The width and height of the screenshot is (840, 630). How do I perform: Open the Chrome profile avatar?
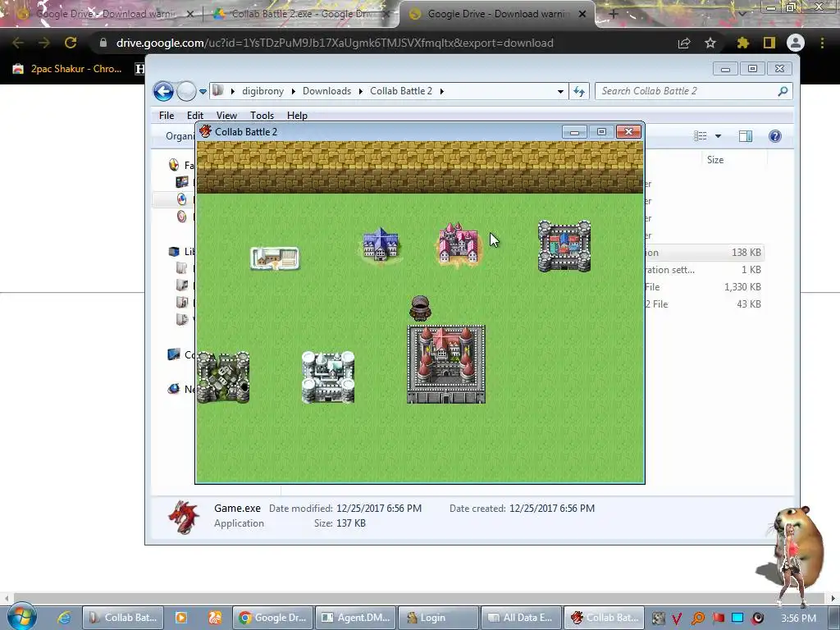point(796,43)
